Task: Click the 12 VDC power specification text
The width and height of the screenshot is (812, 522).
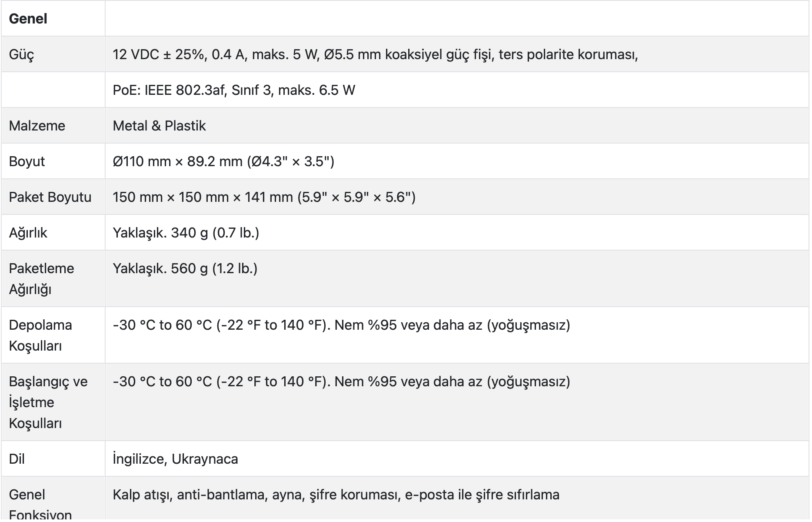Action: [x=375, y=54]
